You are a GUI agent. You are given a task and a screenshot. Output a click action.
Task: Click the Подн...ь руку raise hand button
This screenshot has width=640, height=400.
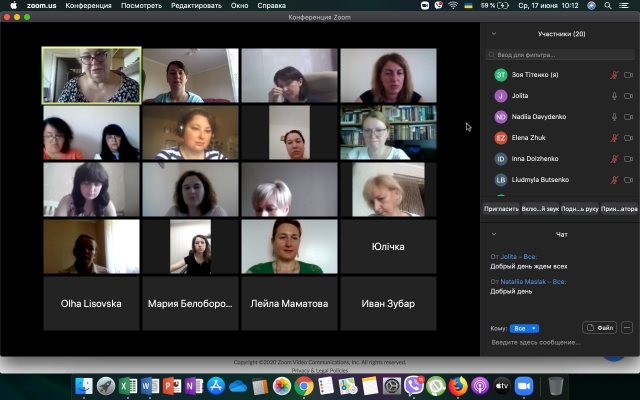pos(580,209)
